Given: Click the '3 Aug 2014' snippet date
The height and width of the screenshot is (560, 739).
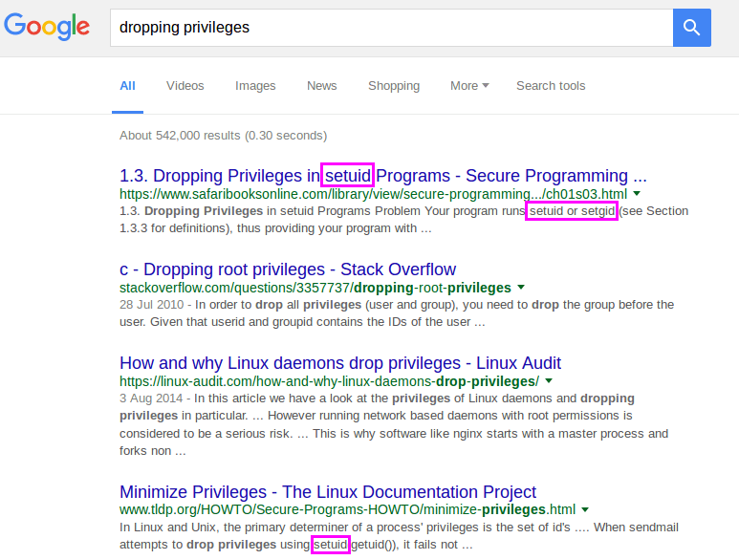Looking at the screenshot, I should point(151,398).
